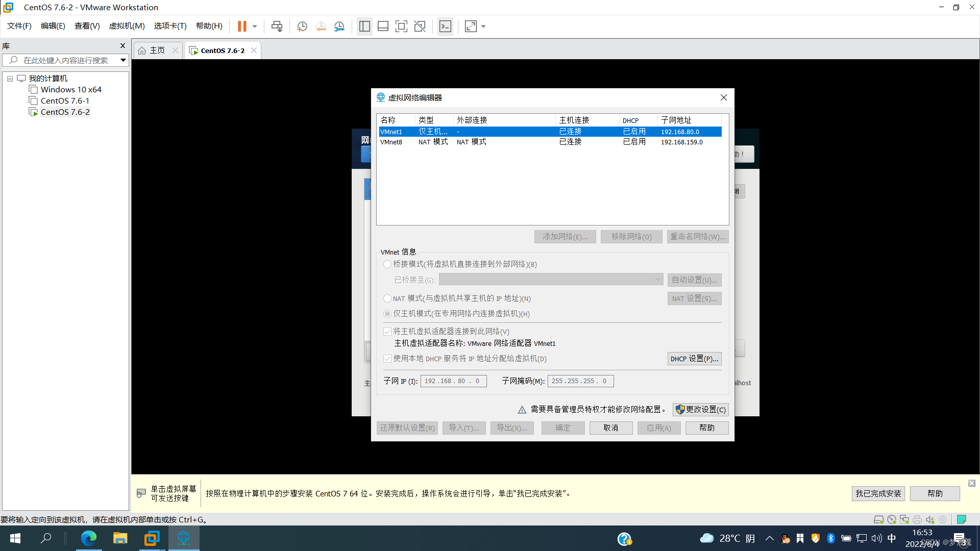Open the 虚拟机(M) menu
This screenshot has height=551, width=980.
click(x=127, y=26)
